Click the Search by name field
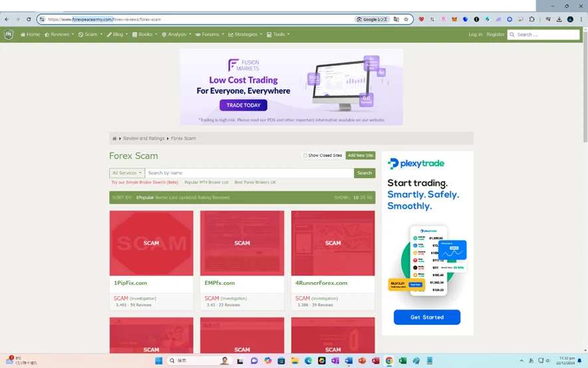 [x=249, y=173]
